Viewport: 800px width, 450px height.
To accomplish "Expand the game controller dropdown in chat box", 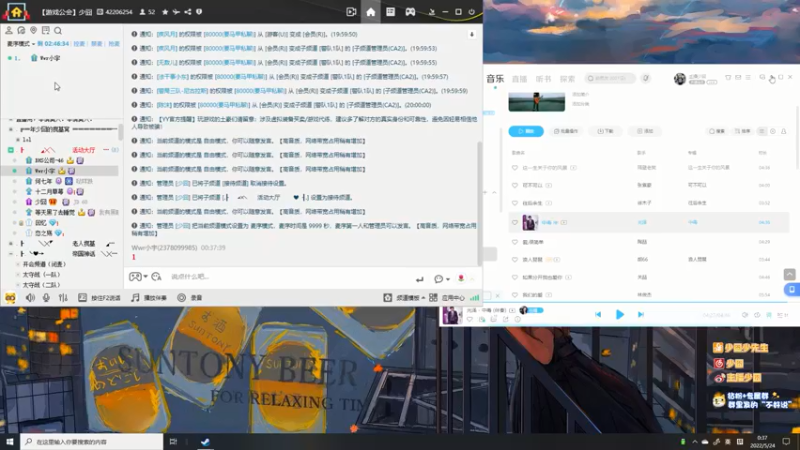I will click(145, 277).
